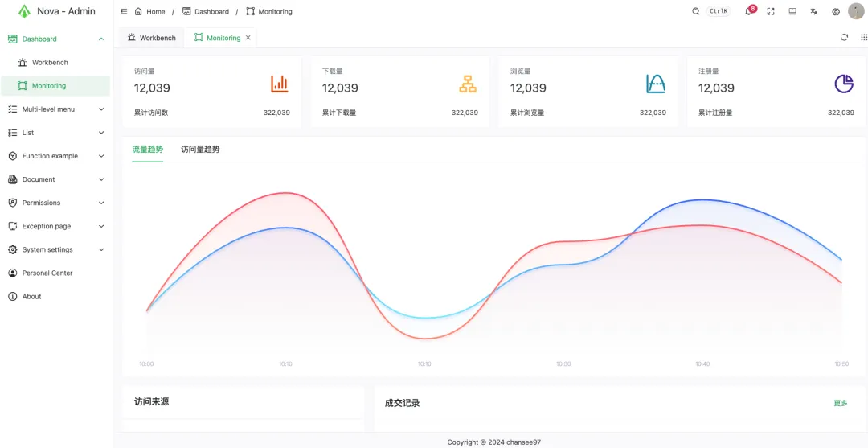The height and width of the screenshot is (448, 868).
Task: Click the blue line peak on chart
Action: pos(703,200)
